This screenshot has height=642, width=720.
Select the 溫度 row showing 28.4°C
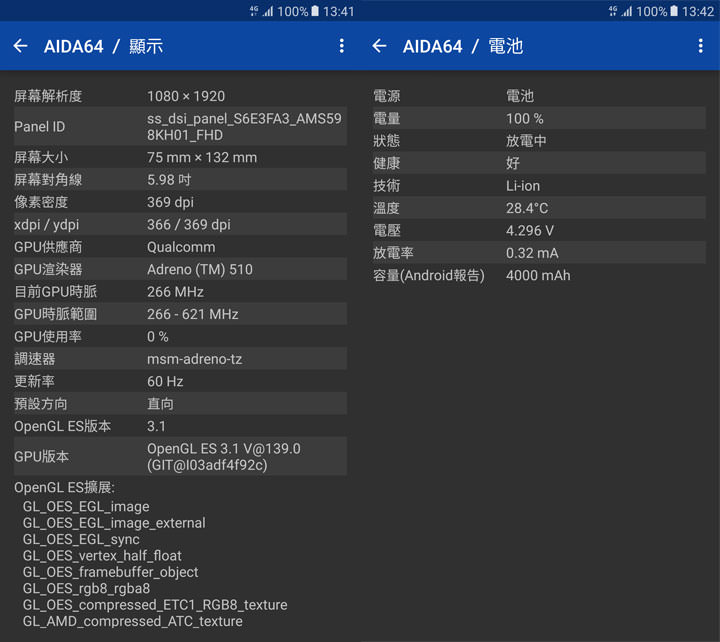pyautogui.click(x=539, y=208)
